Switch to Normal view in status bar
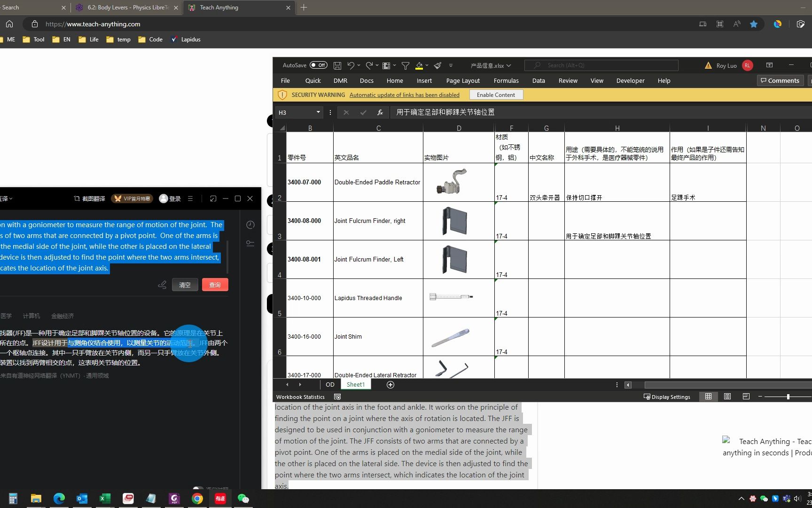812x508 pixels. 708,397
